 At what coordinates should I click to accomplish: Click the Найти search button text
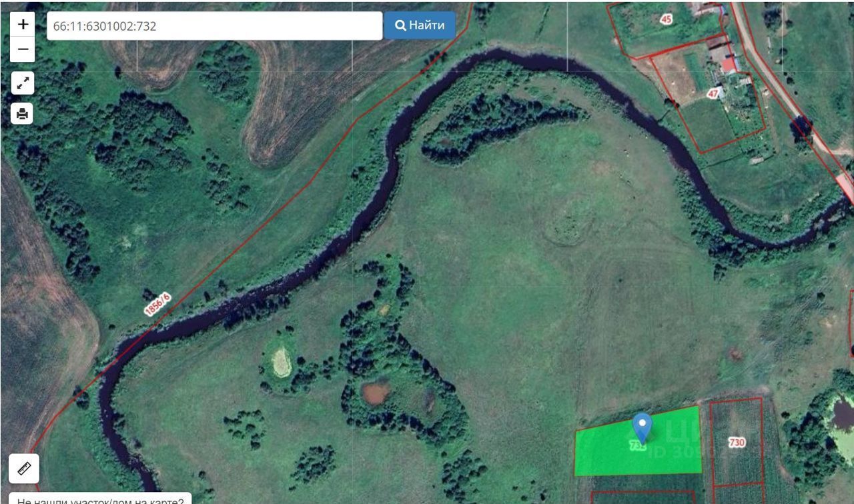tap(426, 25)
